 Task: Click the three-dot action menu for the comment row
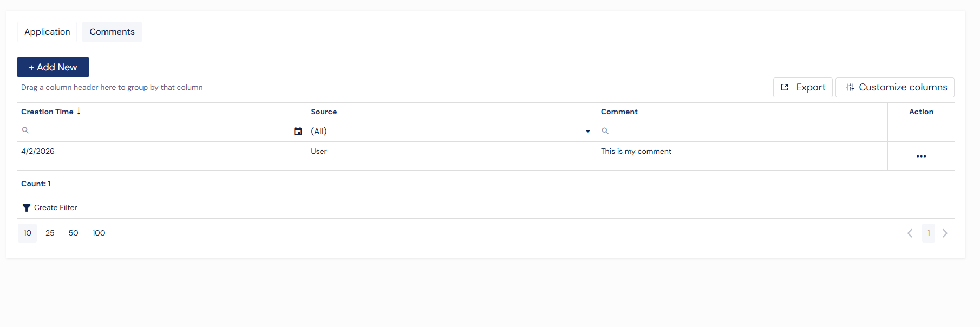(921, 156)
